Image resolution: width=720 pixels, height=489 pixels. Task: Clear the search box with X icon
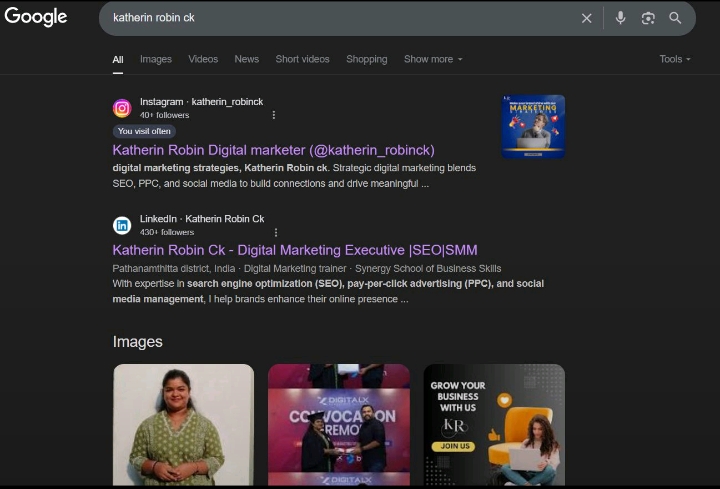(587, 18)
